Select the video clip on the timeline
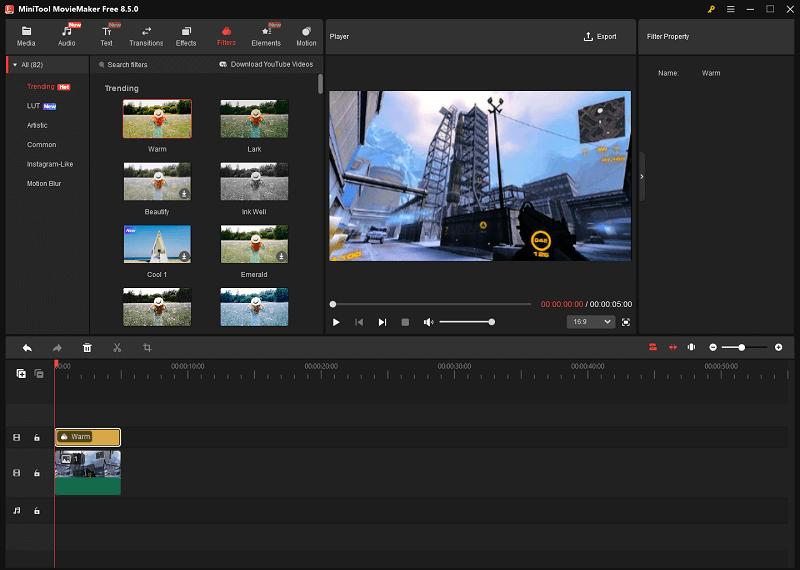Image resolution: width=800 pixels, height=570 pixels. coord(88,473)
